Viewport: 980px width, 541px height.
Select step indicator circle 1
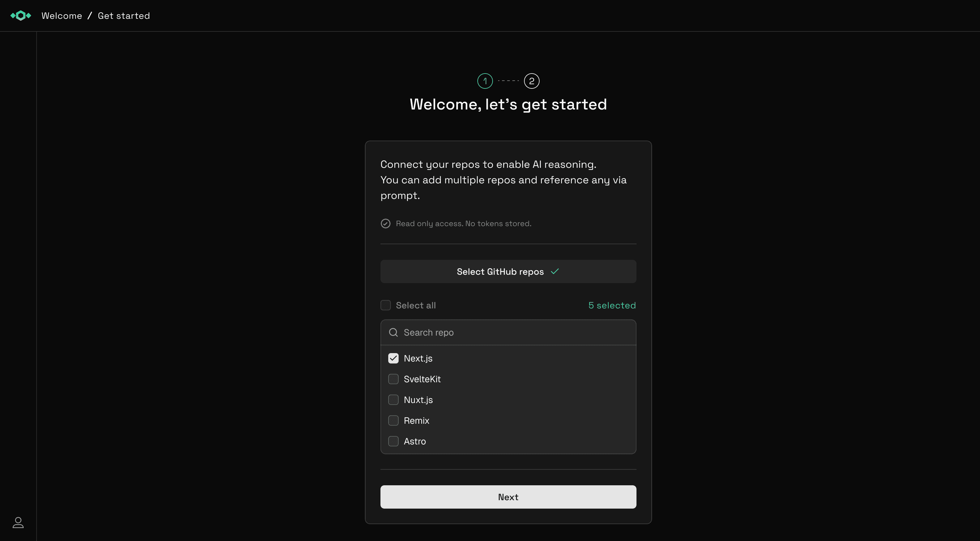[x=485, y=81]
